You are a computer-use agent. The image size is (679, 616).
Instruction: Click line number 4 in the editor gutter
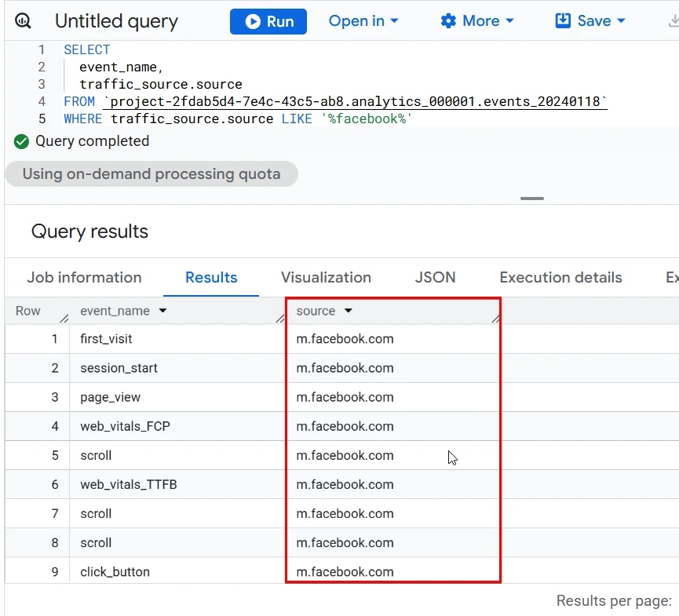click(x=42, y=102)
